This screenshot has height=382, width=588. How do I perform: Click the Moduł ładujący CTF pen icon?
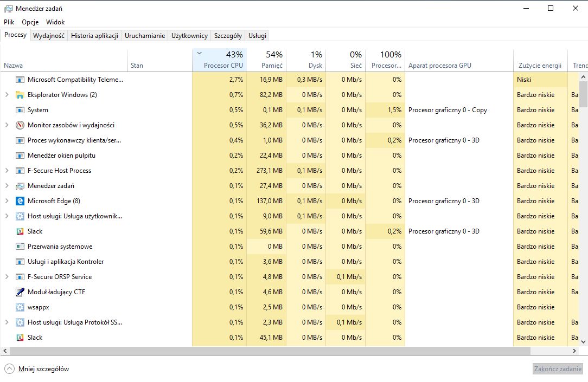pyautogui.click(x=20, y=292)
